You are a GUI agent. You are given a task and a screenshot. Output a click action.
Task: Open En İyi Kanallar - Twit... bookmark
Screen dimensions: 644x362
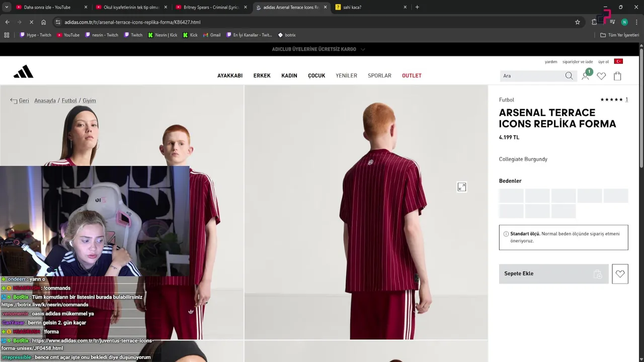coord(249,35)
